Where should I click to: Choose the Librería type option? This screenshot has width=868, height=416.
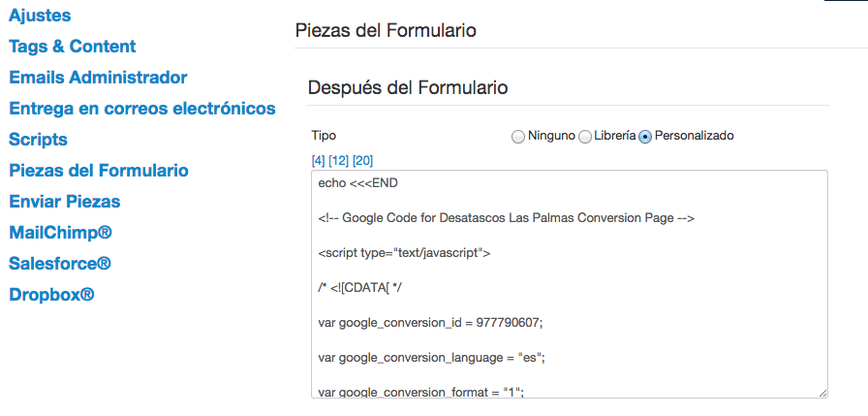(x=585, y=137)
